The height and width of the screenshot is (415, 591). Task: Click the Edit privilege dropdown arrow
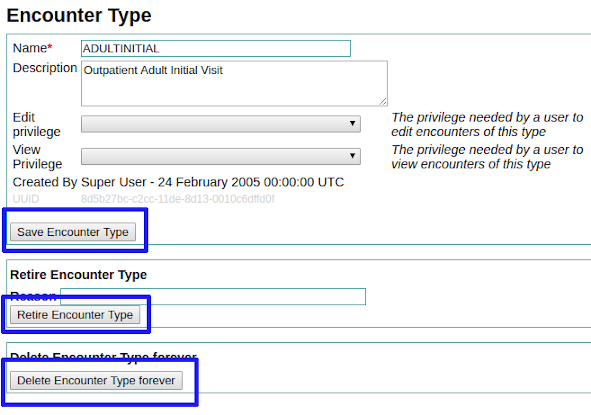[352, 123]
